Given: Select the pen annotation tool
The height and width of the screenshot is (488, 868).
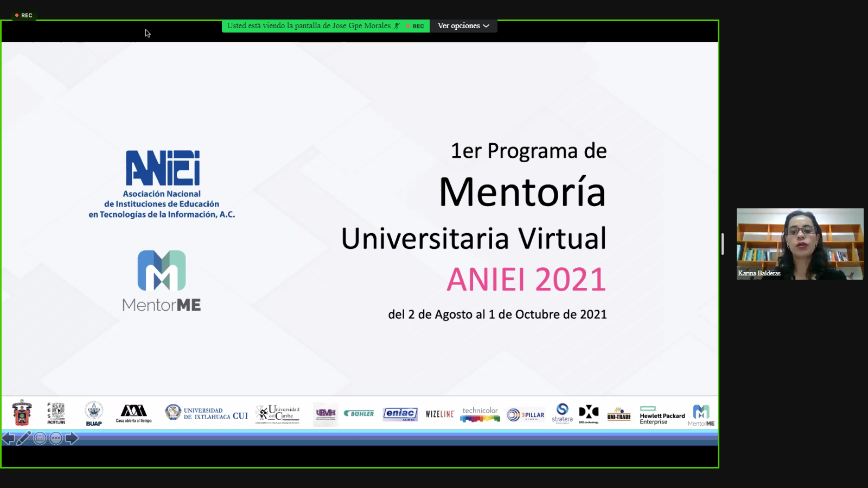Looking at the screenshot, I should click(23, 438).
